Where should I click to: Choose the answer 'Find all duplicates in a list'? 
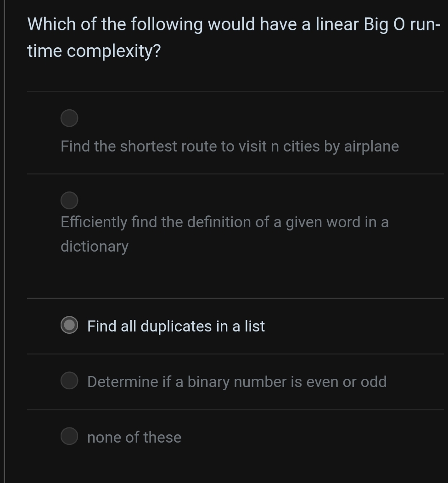tap(176, 326)
